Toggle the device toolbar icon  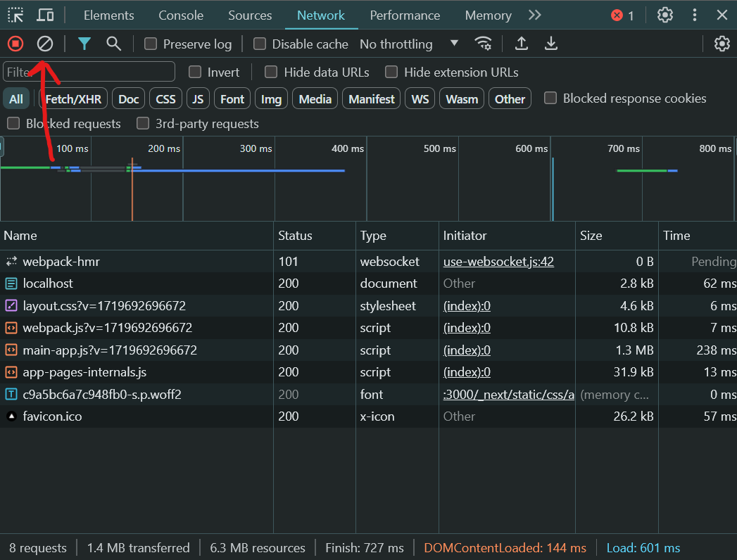45,15
